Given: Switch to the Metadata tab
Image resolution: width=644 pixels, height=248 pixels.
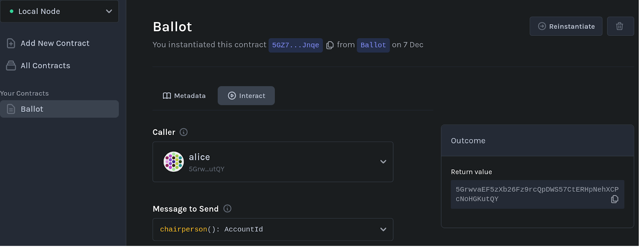Looking at the screenshot, I should pos(184,96).
